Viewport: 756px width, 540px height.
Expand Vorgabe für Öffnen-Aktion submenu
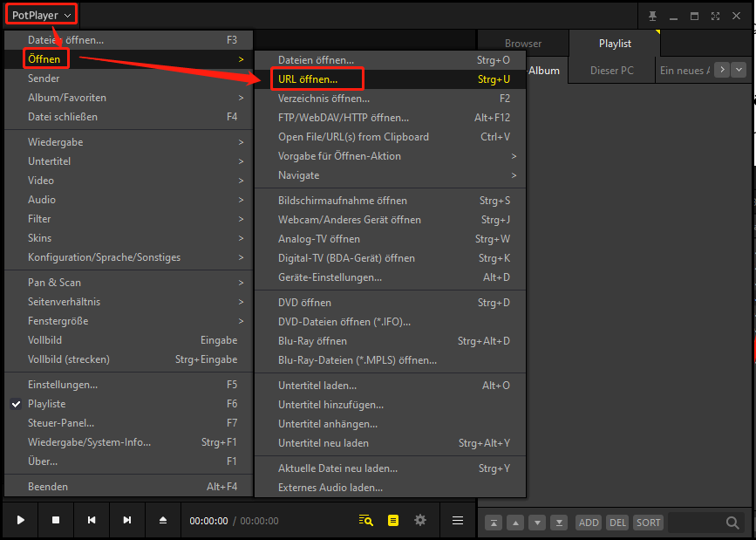(x=390, y=156)
